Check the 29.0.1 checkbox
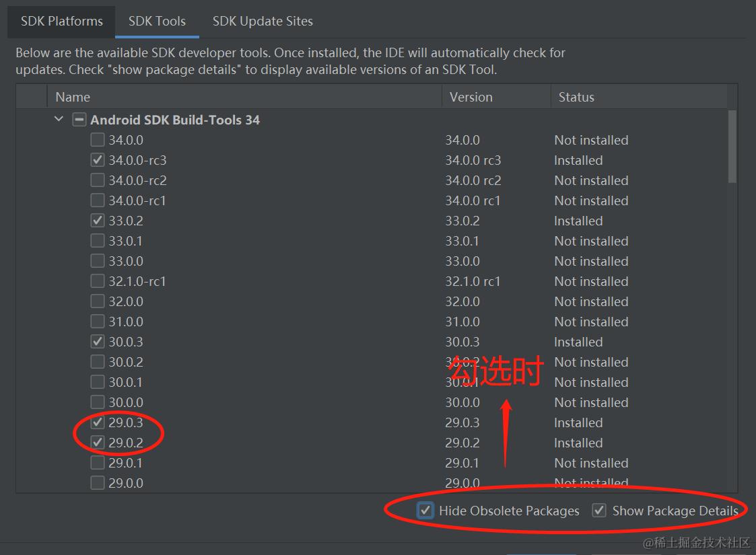This screenshot has height=555, width=756. pyautogui.click(x=98, y=463)
